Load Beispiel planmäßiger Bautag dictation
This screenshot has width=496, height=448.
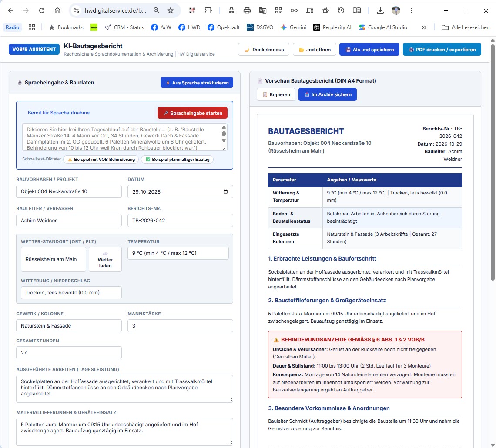pyautogui.click(x=177, y=159)
